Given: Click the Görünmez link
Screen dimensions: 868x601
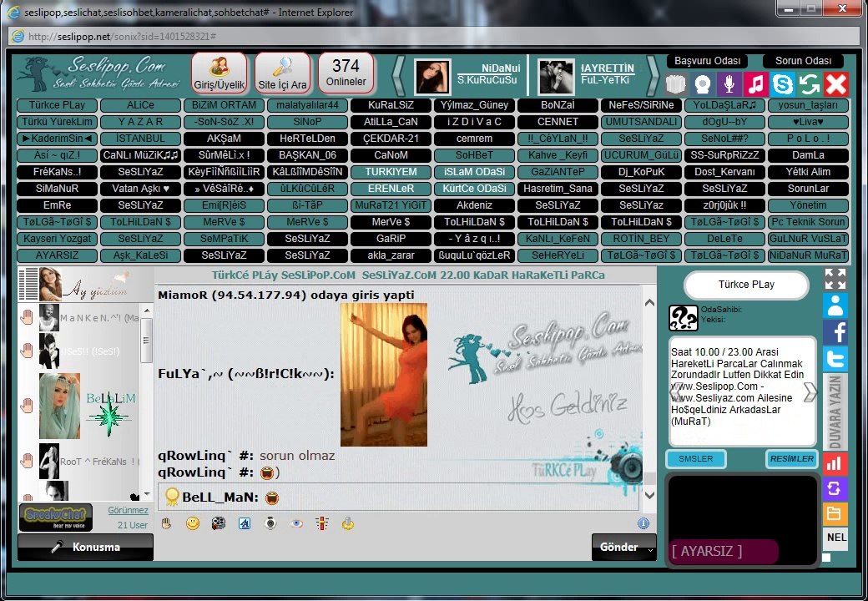Looking at the screenshot, I should (x=128, y=510).
